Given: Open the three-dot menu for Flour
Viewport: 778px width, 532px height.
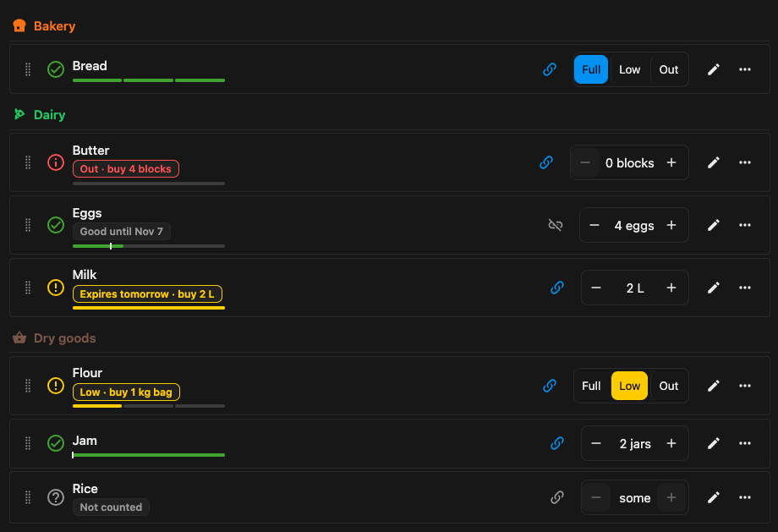Looking at the screenshot, I should (745, 386).
